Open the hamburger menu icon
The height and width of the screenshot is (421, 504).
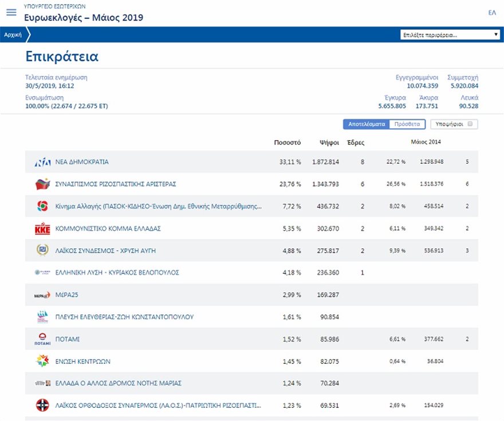11,13
